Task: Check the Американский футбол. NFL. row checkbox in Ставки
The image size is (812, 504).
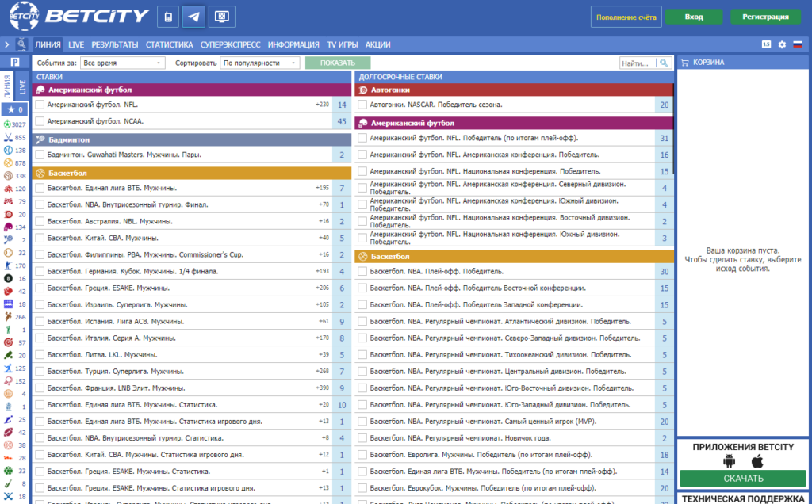Action: [40, 105]
